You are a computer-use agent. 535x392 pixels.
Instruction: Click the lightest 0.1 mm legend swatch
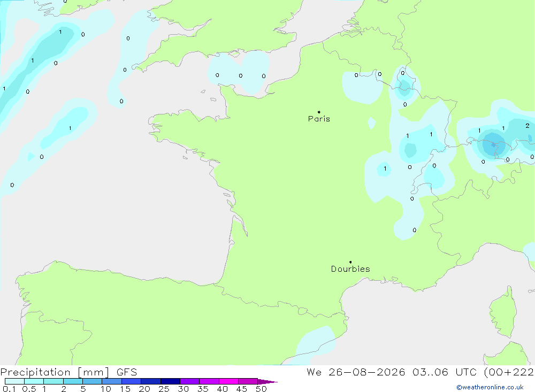click(14, 381)
